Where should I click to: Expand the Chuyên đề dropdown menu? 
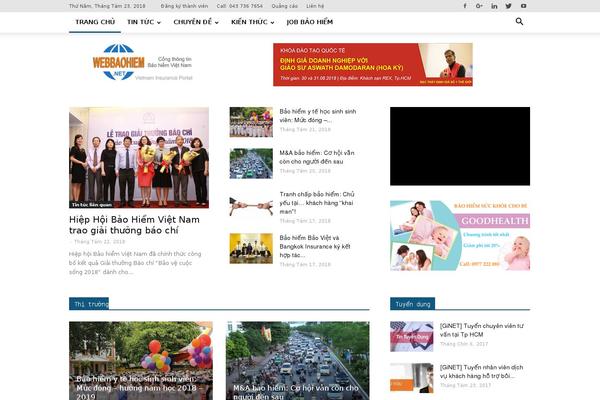pos(196,21)
